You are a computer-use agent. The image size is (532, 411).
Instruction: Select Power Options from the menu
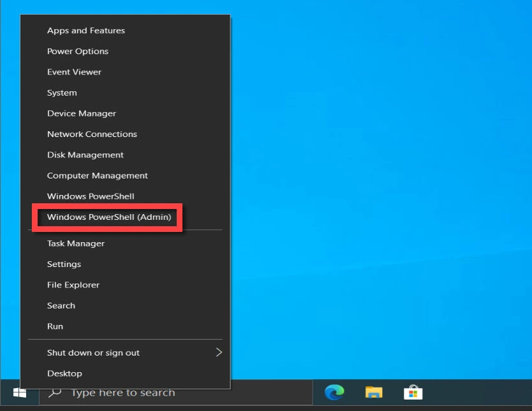tap(125, 51)
